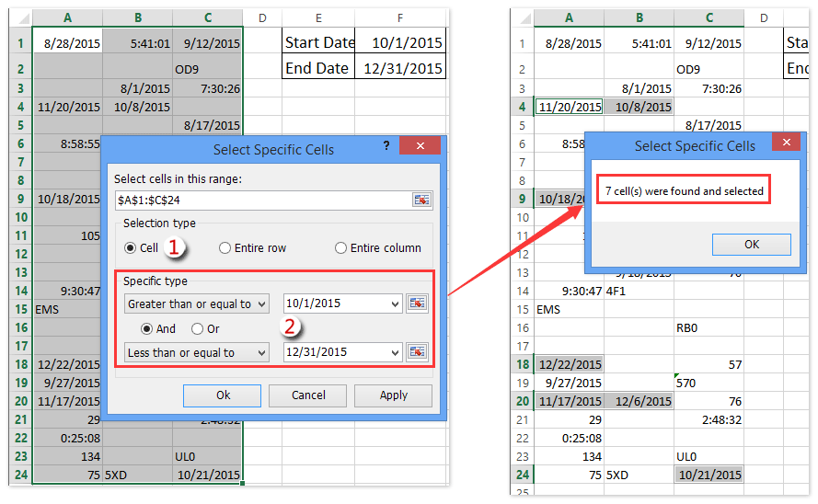This screenshot has height=504, width=818.
Task: Choose the Entire column selection type
Action: (x=341, y=247)
